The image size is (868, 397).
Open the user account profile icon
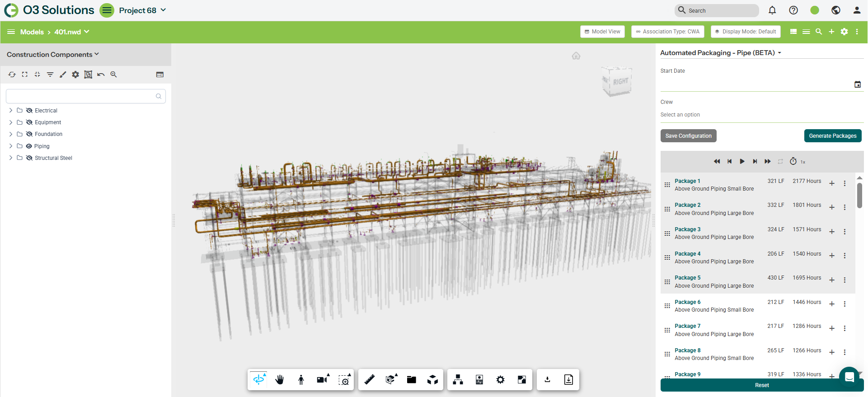click(x=857, y=10)
